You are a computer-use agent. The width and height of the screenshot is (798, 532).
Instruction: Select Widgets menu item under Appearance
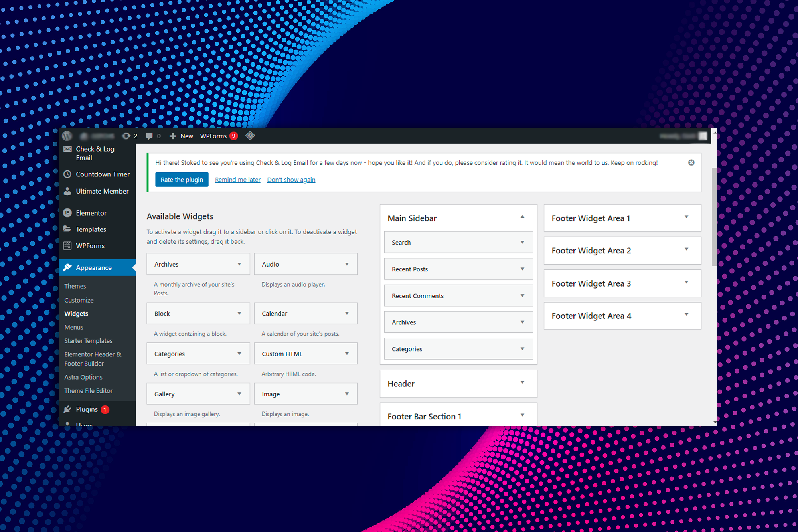click(x=77, y=314)
